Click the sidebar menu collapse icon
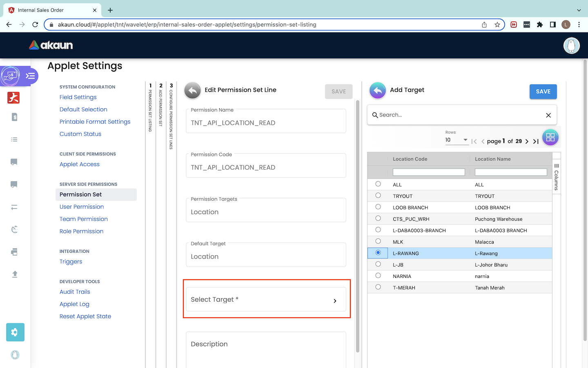Image resolution: width=588 pixels, height=368 pixels. click(x=30, y=76)
